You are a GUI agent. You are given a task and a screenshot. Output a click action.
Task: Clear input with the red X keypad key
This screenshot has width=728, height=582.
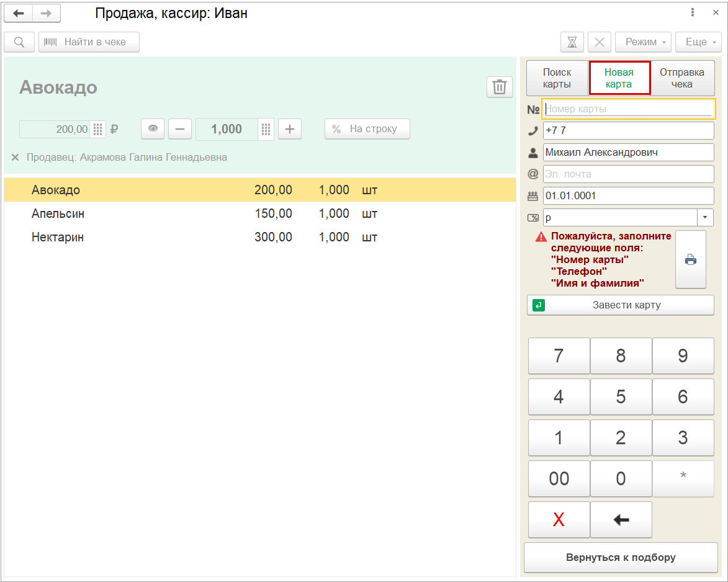(x=559, y=520)
